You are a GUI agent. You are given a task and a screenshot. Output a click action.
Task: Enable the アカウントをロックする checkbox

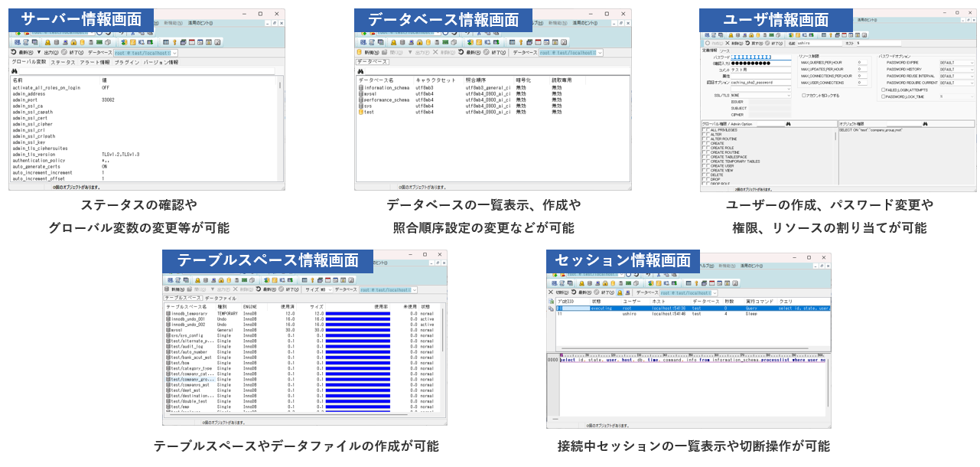pos(804,96)
